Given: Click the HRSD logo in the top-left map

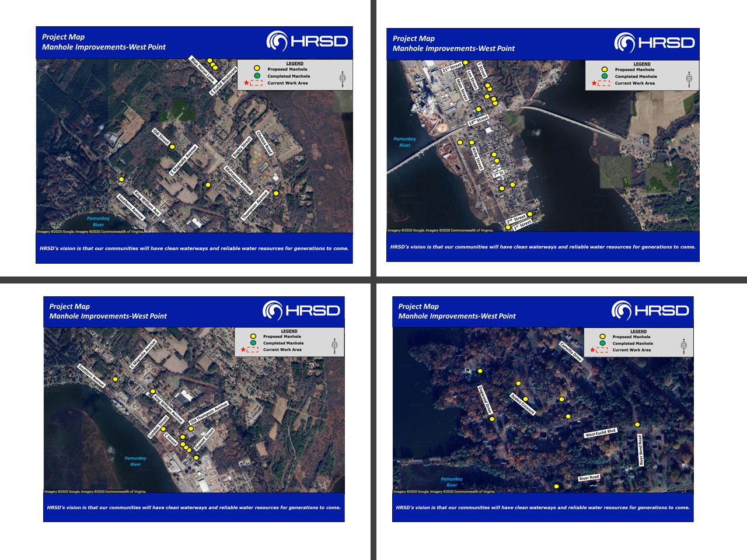Looking at the screenshot, I should (x=308, y=41).
